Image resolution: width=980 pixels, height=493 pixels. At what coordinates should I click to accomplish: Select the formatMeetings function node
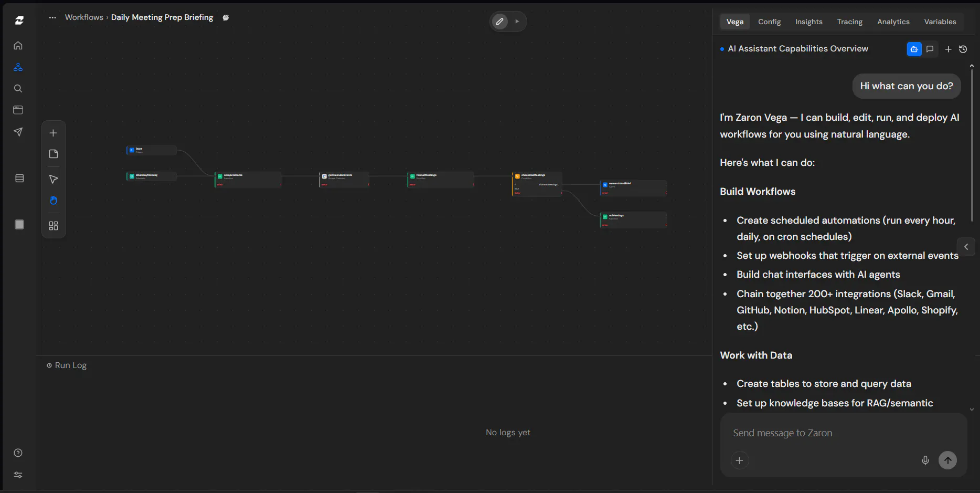click(x=441, y=180)
